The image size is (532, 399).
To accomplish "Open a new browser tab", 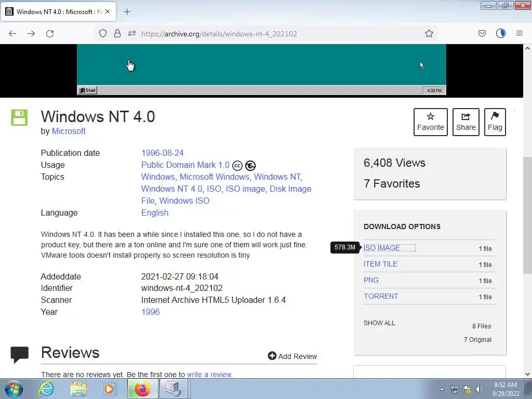I will pos(127,12).
